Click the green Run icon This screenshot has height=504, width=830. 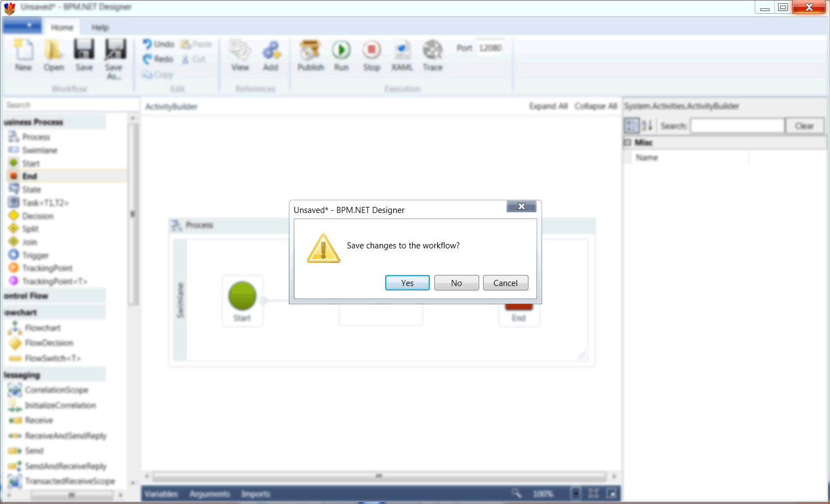341,51
